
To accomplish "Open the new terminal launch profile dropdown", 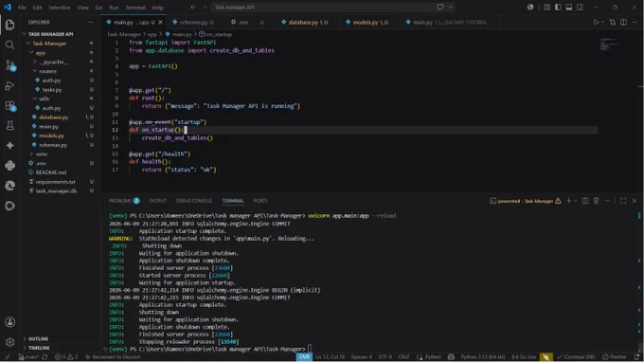I will point(576,201).
